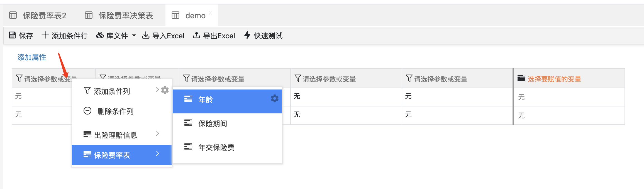644x189 pixels.
Task: Select 删除条件列 from the context menu
Action: pos(115,111)
